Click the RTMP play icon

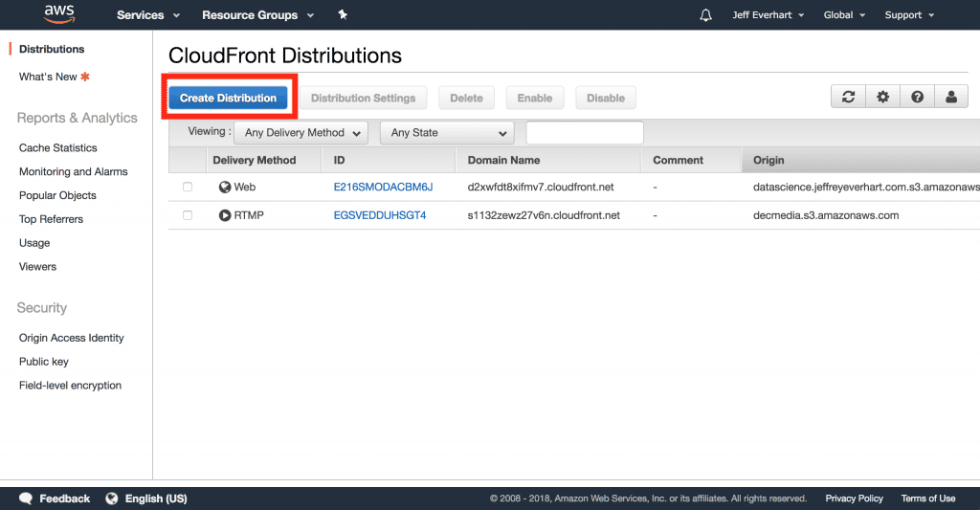[225, 215]
